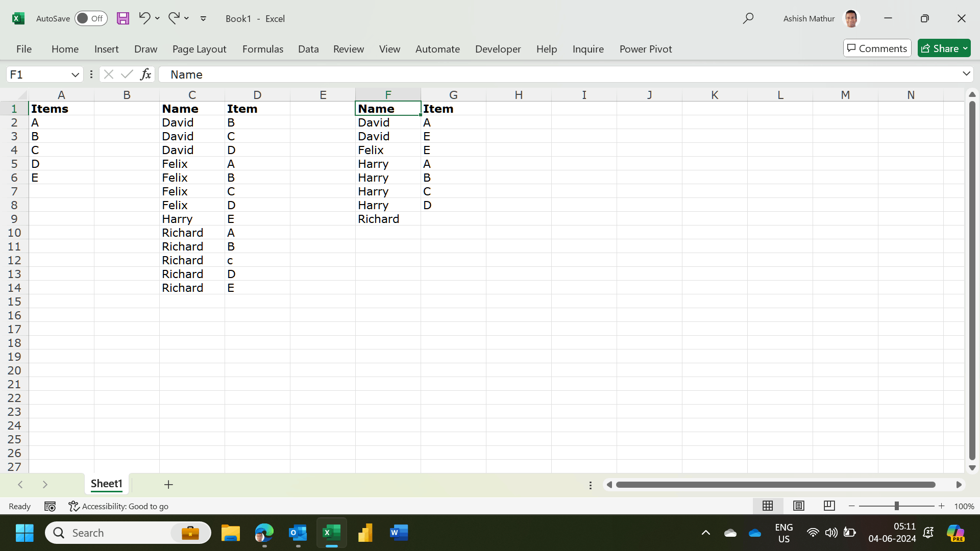
Task: Open the Share button dropdown arrow
Action: pyautogui.click(x=965, y=48)
